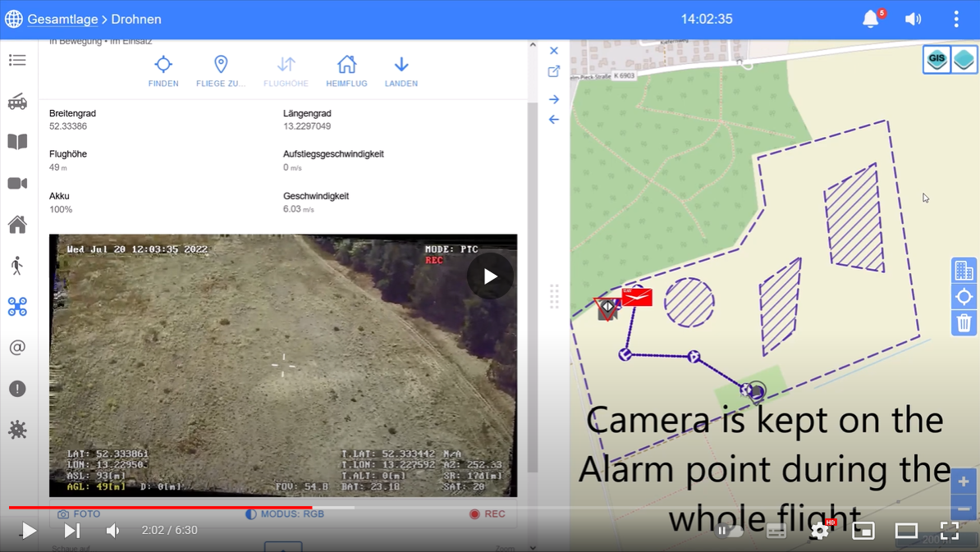Open the GIS layer button on map
Image resolution: width=980 pixels, height=552 pixels.
click(936, 59)
